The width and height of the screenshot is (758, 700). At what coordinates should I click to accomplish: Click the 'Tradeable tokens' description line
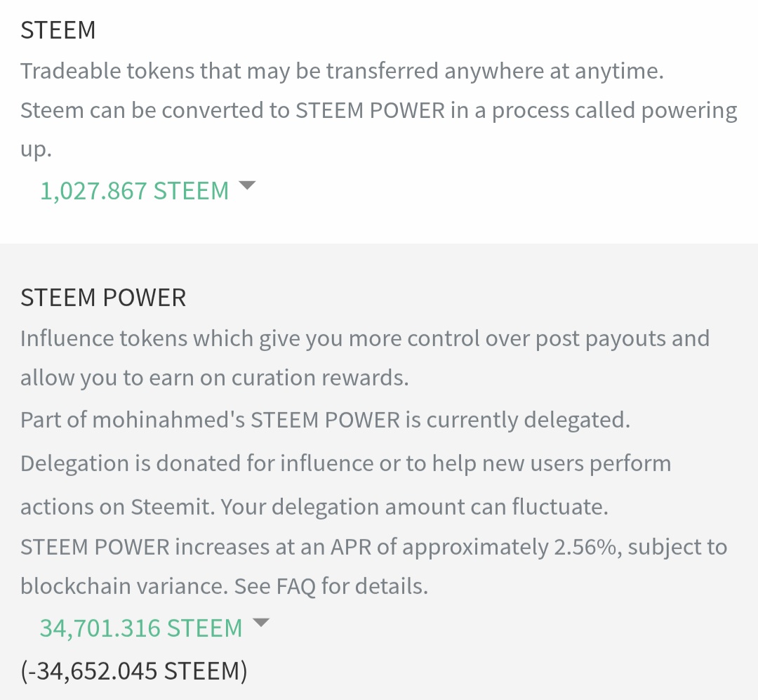click(x=342, y=71)
